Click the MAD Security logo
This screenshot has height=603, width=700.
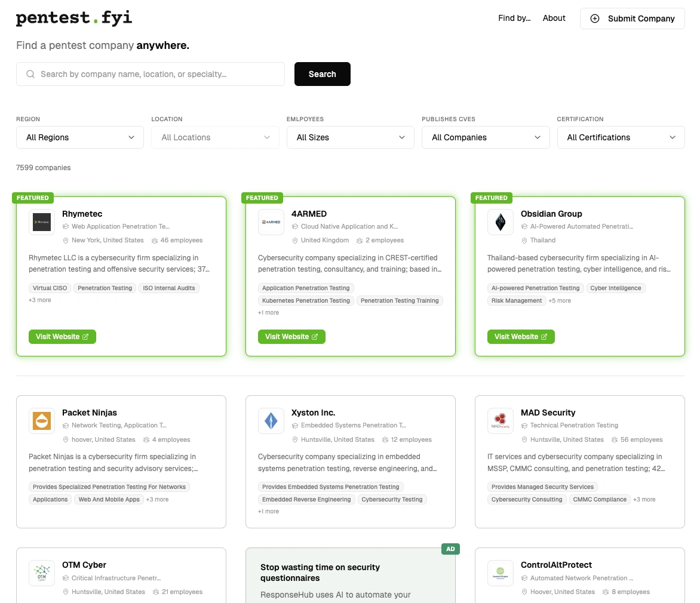pos(500,420)
